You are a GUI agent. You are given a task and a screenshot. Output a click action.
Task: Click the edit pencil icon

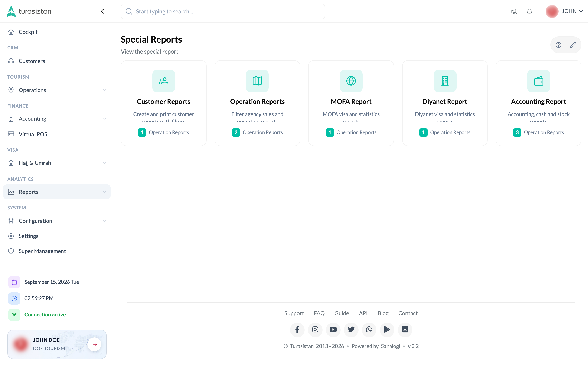point(573,45)
